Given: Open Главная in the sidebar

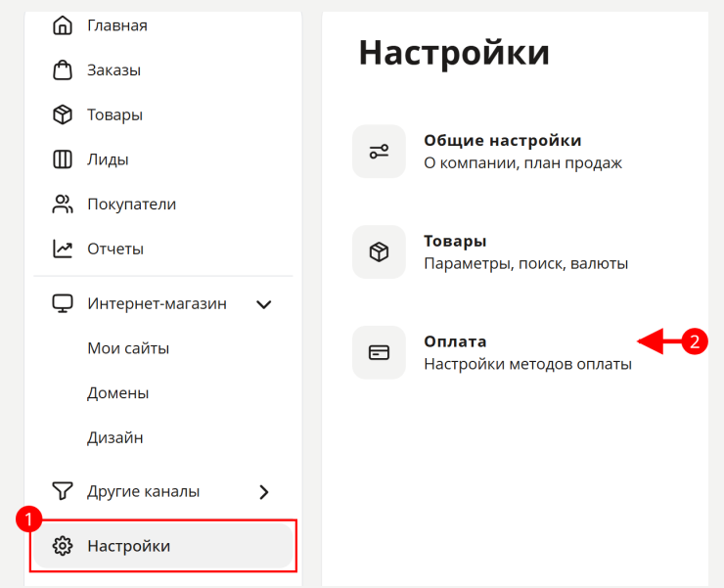Looking at the screenshot, I should pos(117,25).
